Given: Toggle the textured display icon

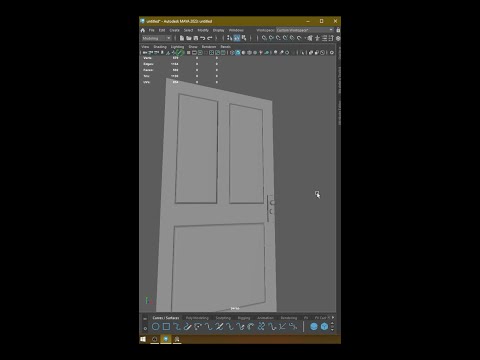Looking at the screenshot, I should click(x=255, y=53).
